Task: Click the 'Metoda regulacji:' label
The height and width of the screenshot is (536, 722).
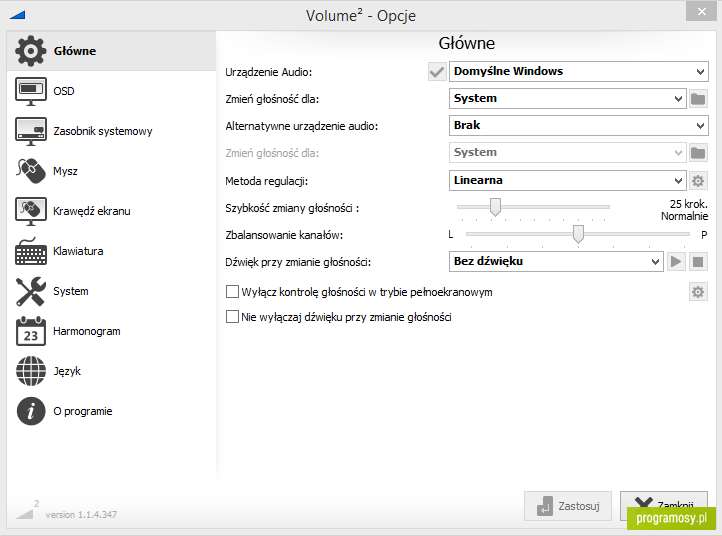Action: pyautogui.click(x=267, y=181)
